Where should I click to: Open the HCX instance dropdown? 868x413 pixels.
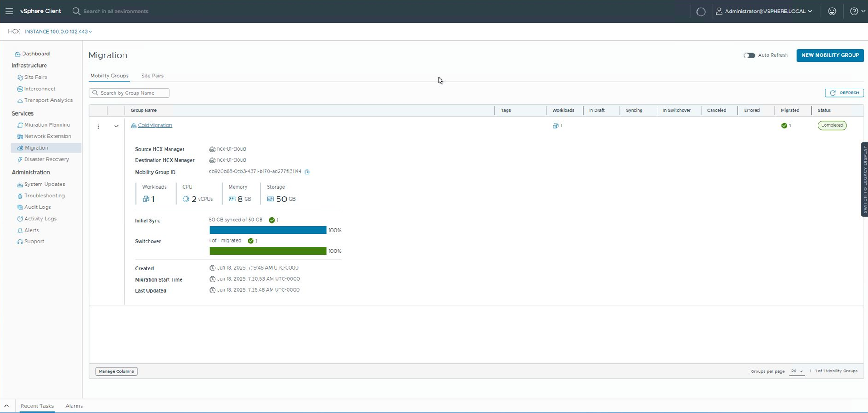point(58,31)
